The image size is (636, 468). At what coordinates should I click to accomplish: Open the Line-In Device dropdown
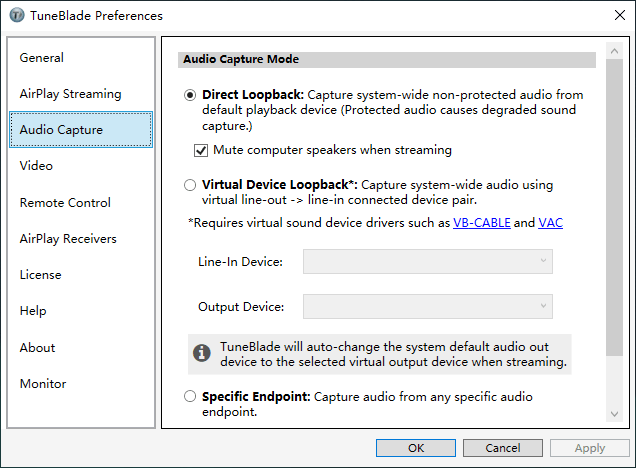428,262
